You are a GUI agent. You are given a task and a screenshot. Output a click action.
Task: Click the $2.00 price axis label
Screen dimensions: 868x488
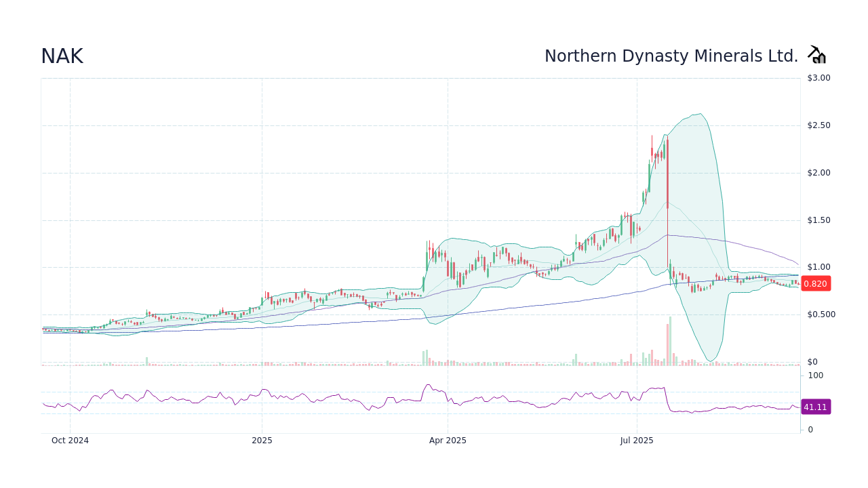[819, 173]
